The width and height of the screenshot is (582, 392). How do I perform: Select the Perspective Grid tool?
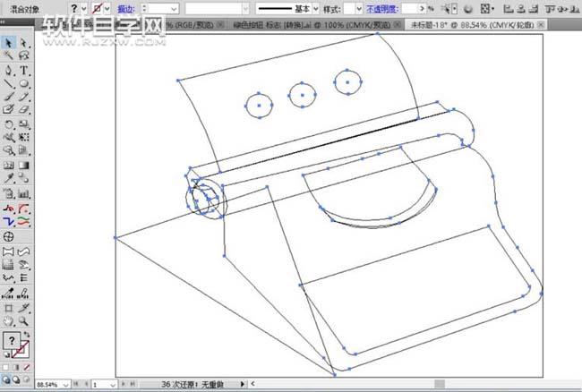pyautogui.click(x=24, y=150)
